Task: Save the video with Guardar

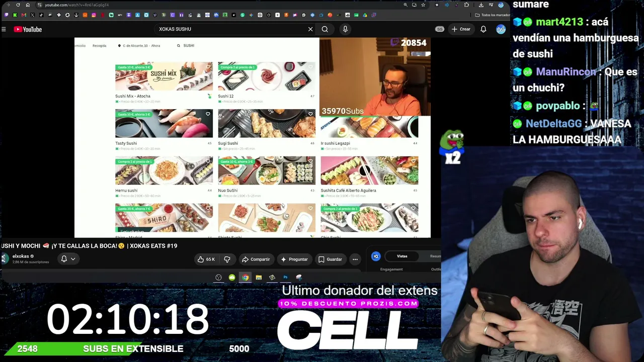Action: [330, 259]
